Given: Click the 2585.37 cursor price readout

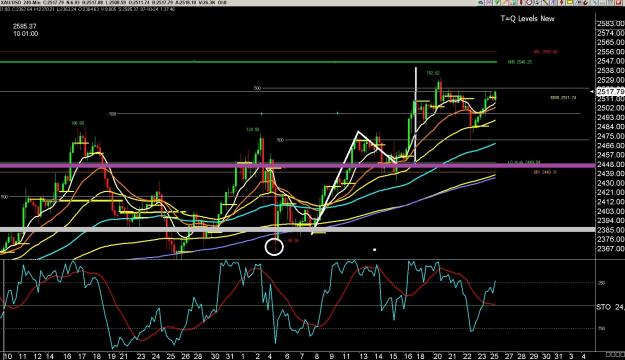Looking at the screenshot, I should tap(25, 26).
